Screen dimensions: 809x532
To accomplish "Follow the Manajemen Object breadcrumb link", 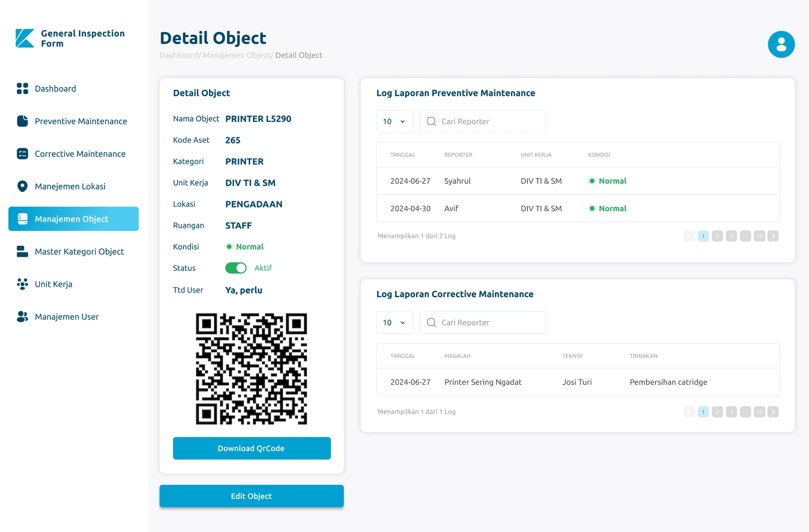I will [237, 55].
